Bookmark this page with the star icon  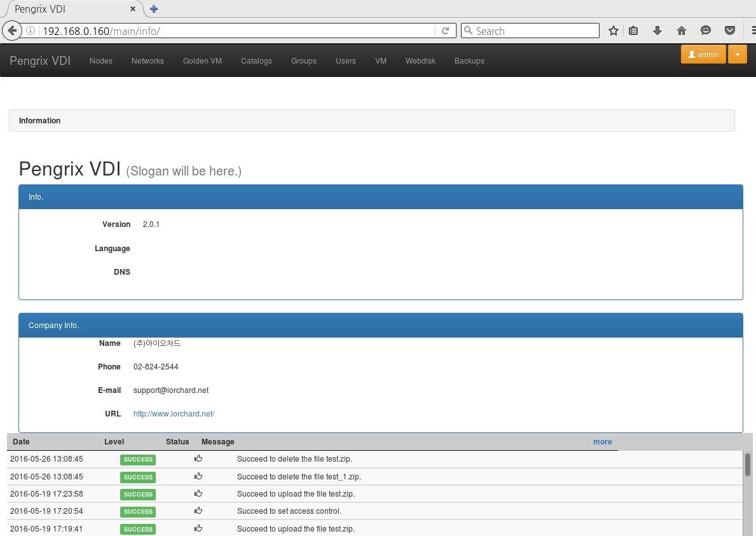click(614, 31)
